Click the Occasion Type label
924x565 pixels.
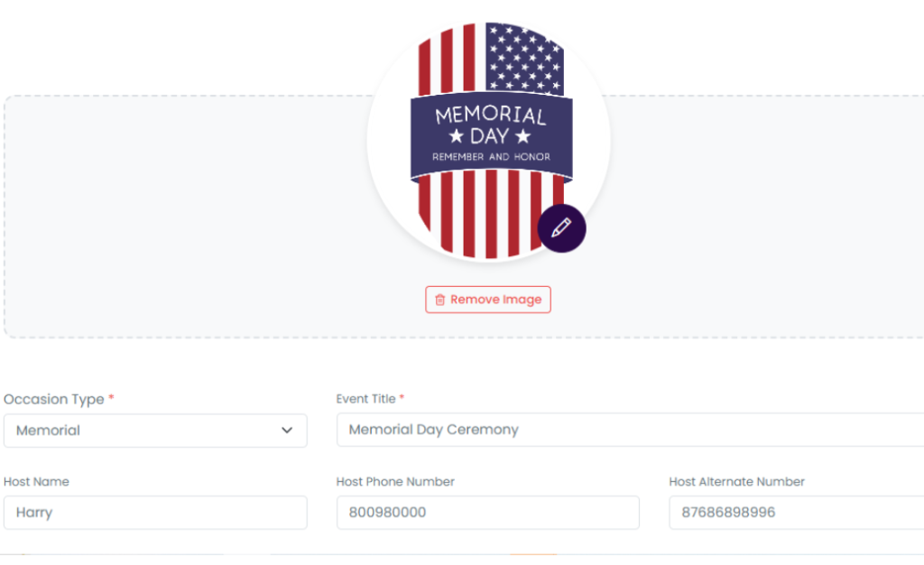54,399
